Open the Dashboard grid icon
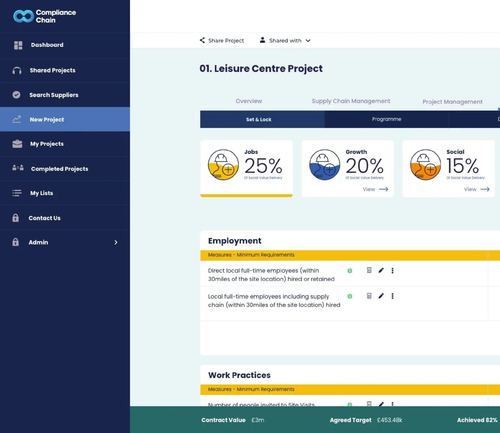 [x=18, y=45]
